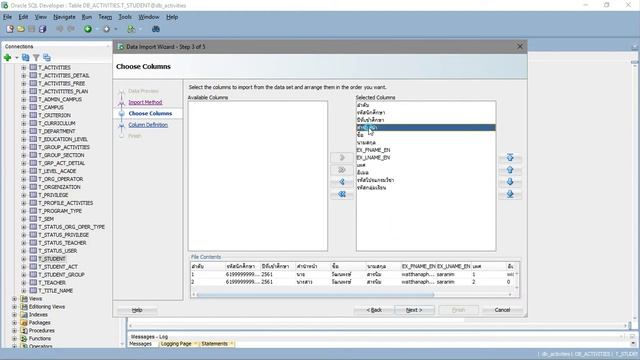This screenshot has height=360, width=640.
Task: Click the grey Forward navigation toolbar icon
Action: (x=107, y=29)
